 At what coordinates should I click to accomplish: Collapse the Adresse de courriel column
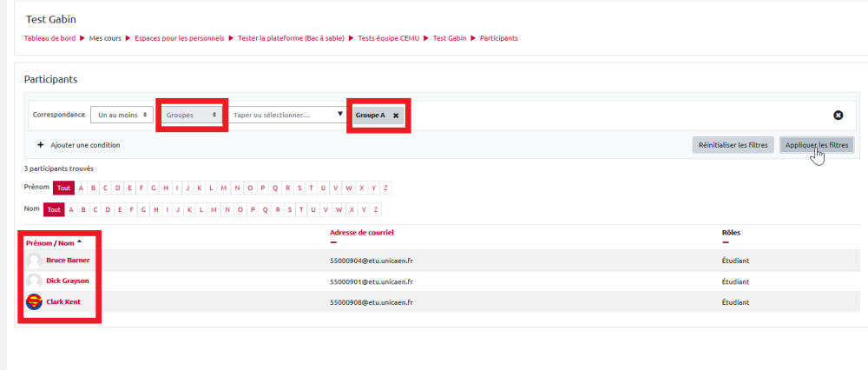[333, 242]
